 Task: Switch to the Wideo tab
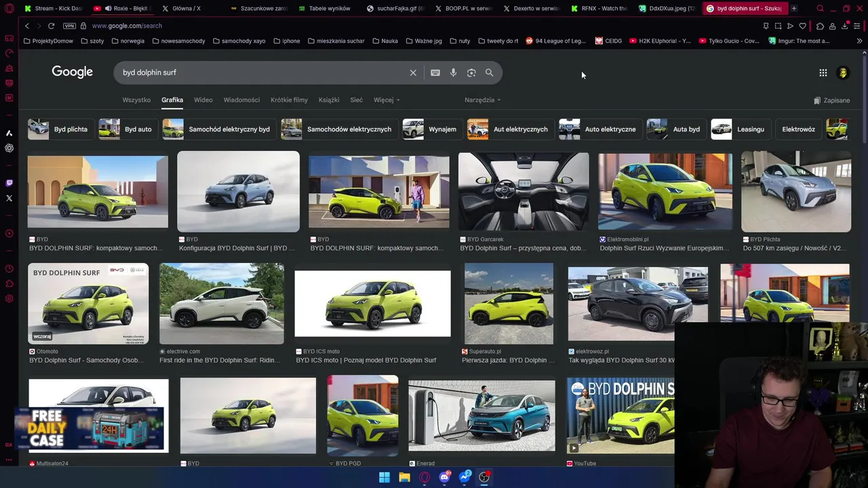pyautogui.click(x=203, y=100)
